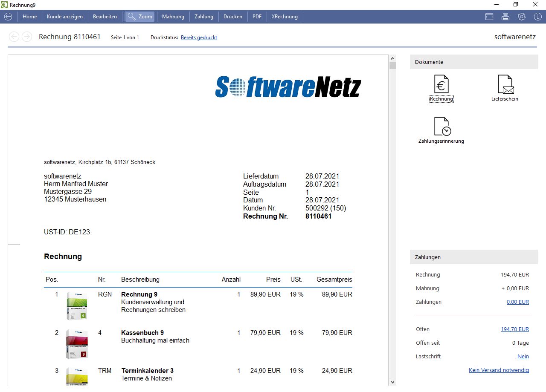The image size is (546, 392).
Task: Click the document scrollbar down arrow
Action: (392, 382)
